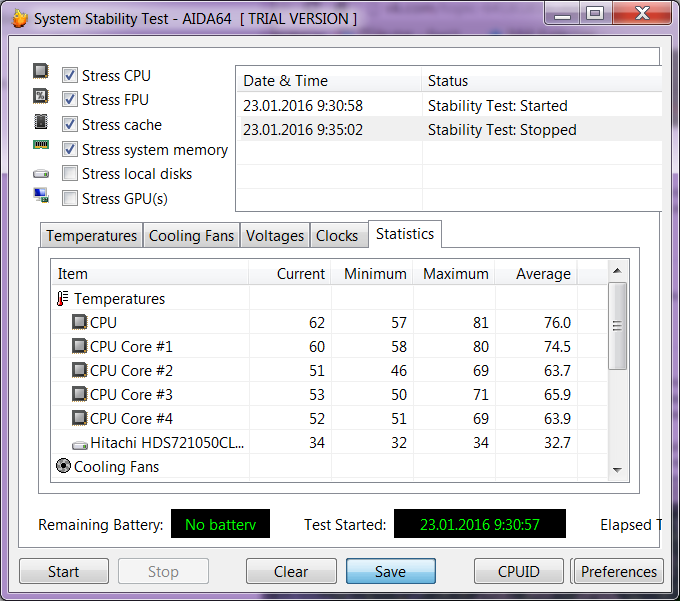Click the Maximum column header
The width and height of the screenshot is (680, 601).
pyautogui.click(x=454, y=274)
